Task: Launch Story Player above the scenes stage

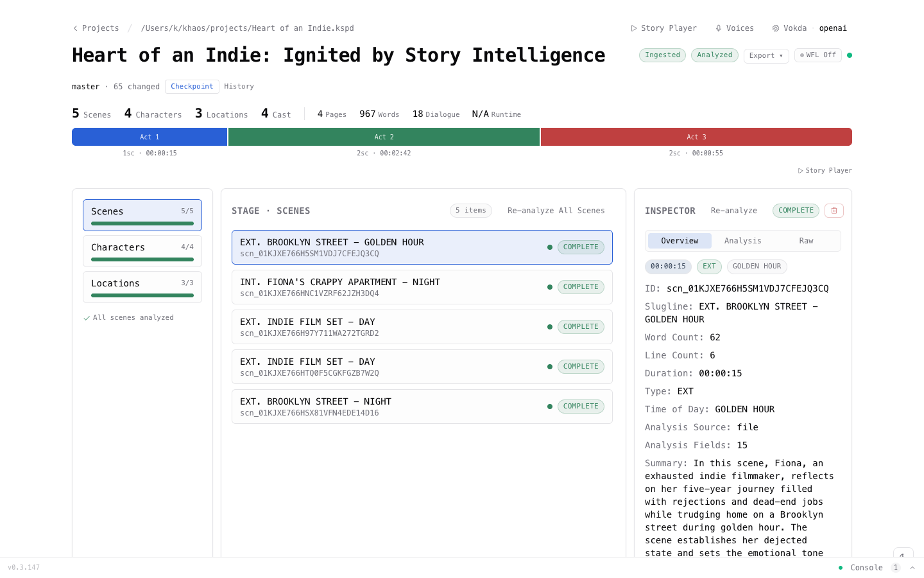Action: pos(825,170)
